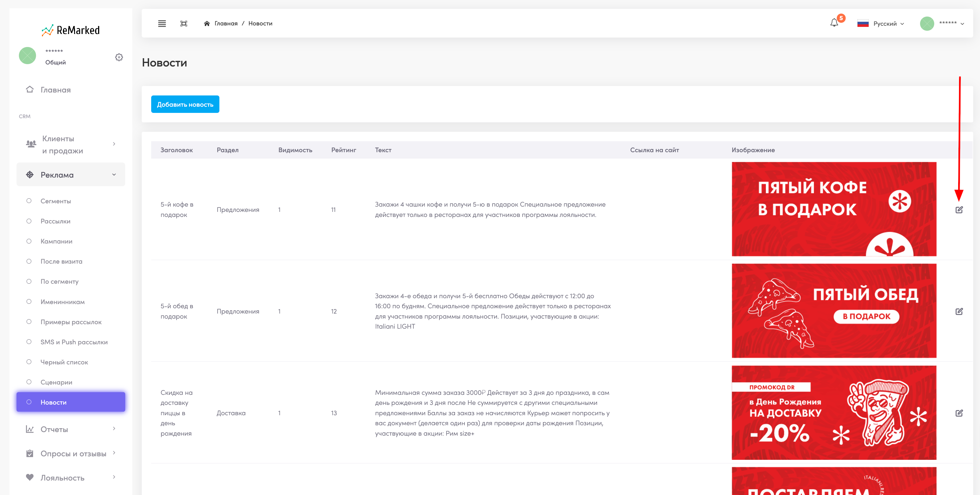Viewport: 980px width, 495px height.
Task: Click the Видимость column header
Action: click(x=295, y=150)
